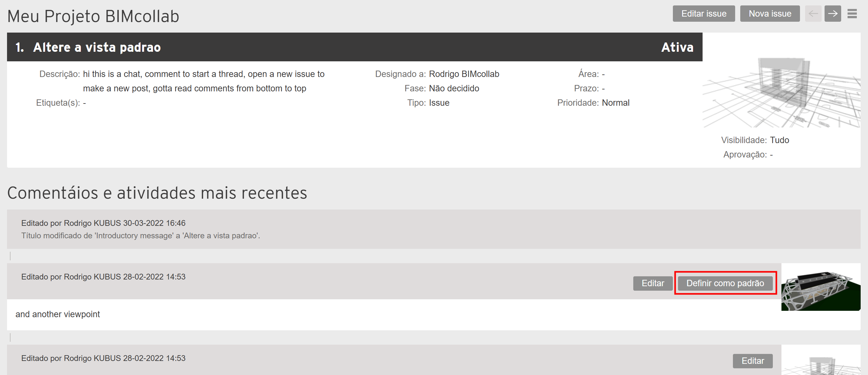This screenshot has height=375, width=868.
Task: Go to previous issue with left arrow
Action: [813, 13]
